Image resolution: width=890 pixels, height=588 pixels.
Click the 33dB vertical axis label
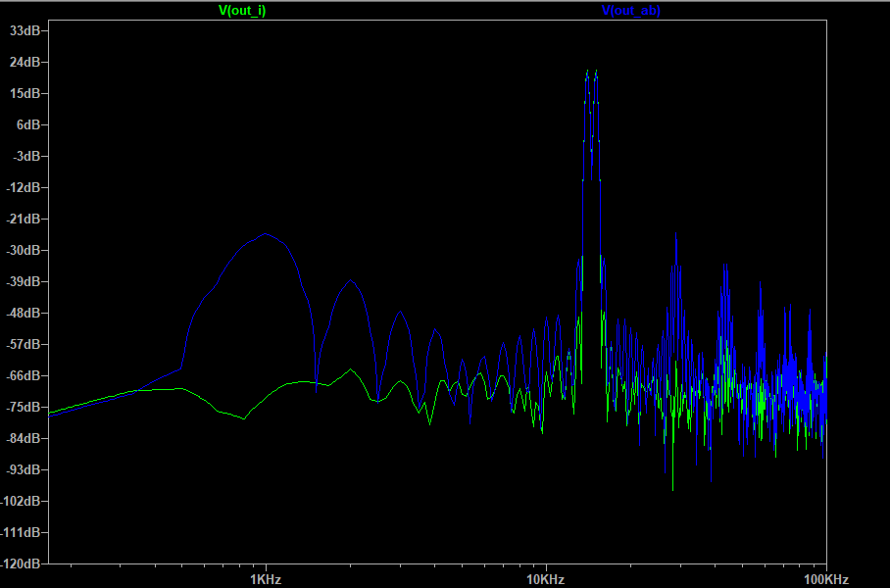(25, 30)
